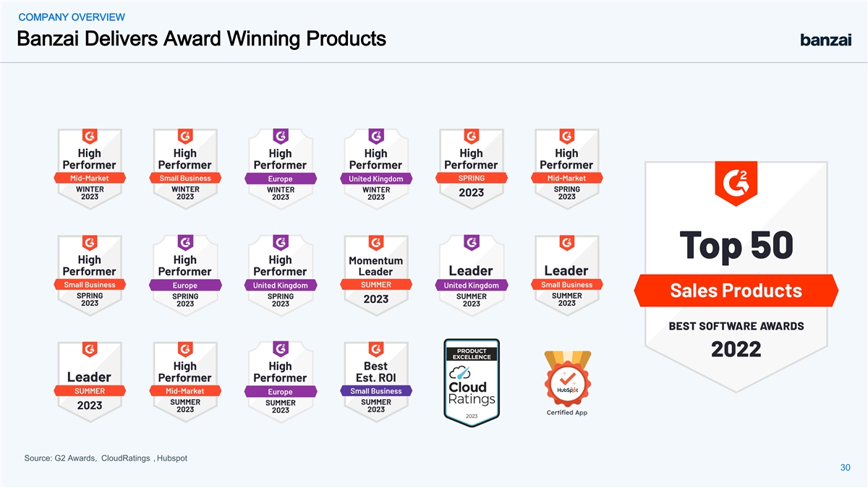This screenshot has height=488, width=868.
Task: Click the page number 30
Action: tap(845, 468)
